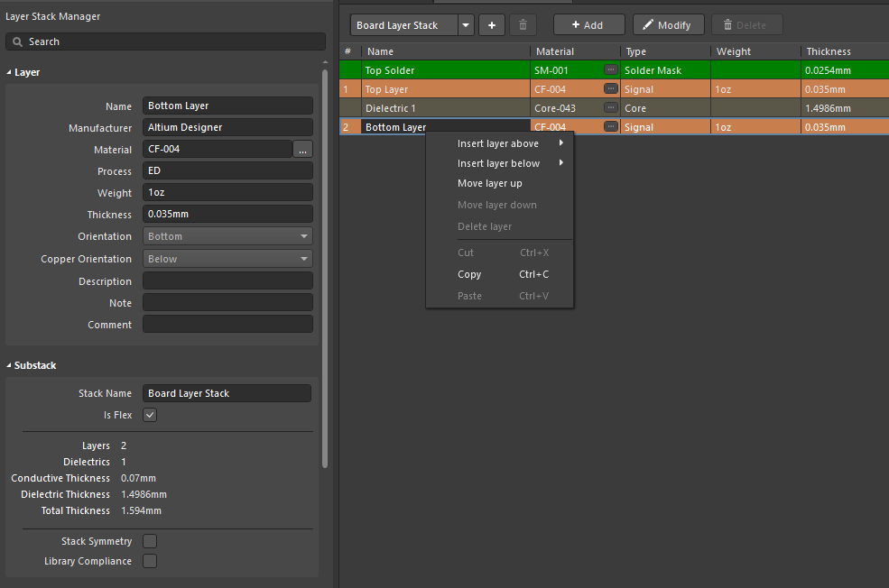Open material picker for Top Layer row
The width and height of the screenshot is (889, 588).
[x=611, y=88]
